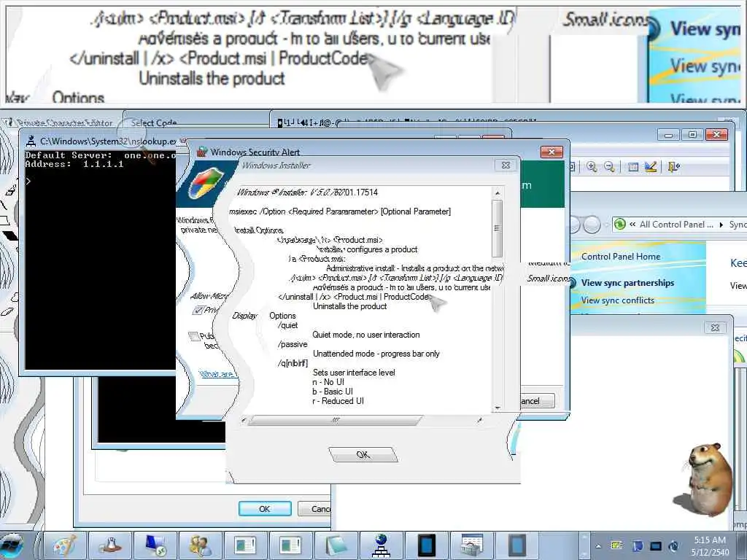Screen dimensions: 747x560
Task: Expand the breadcrumb arrow before Sync
Action: tap(721, 225)
